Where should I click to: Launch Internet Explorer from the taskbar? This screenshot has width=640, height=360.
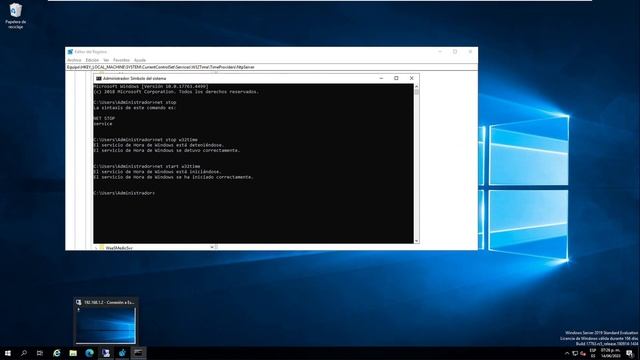coord(57,353)
